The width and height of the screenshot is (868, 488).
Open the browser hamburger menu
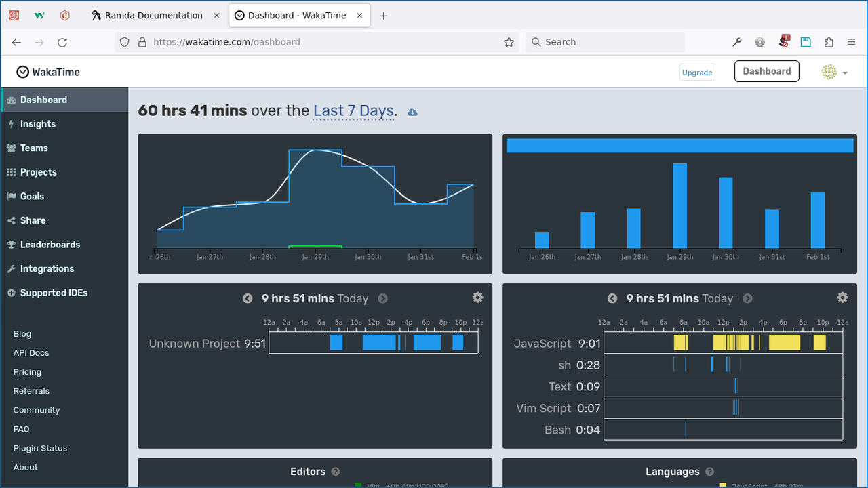click(x=852, y=42)
